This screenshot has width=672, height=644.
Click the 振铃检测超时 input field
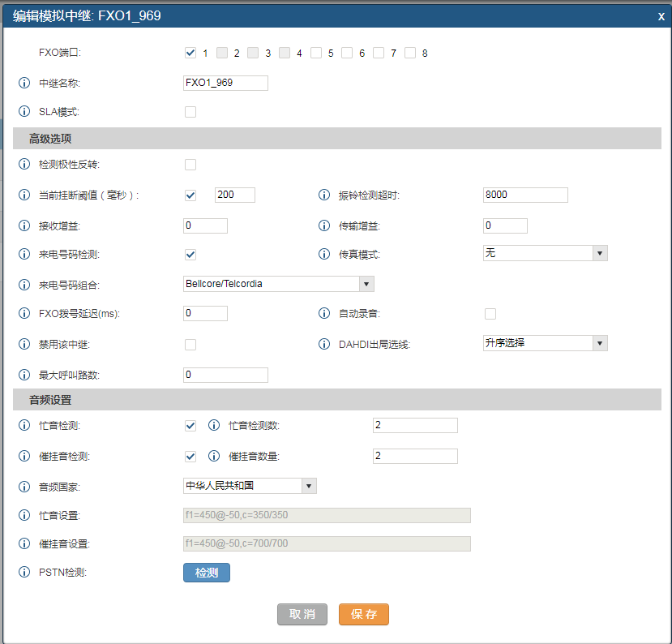pyautogui.click(x=525, y=195)
